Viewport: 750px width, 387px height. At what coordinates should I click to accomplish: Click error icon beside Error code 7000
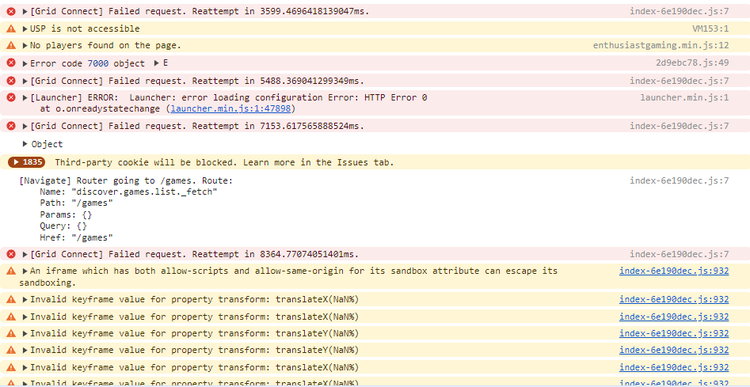(11, 63)
